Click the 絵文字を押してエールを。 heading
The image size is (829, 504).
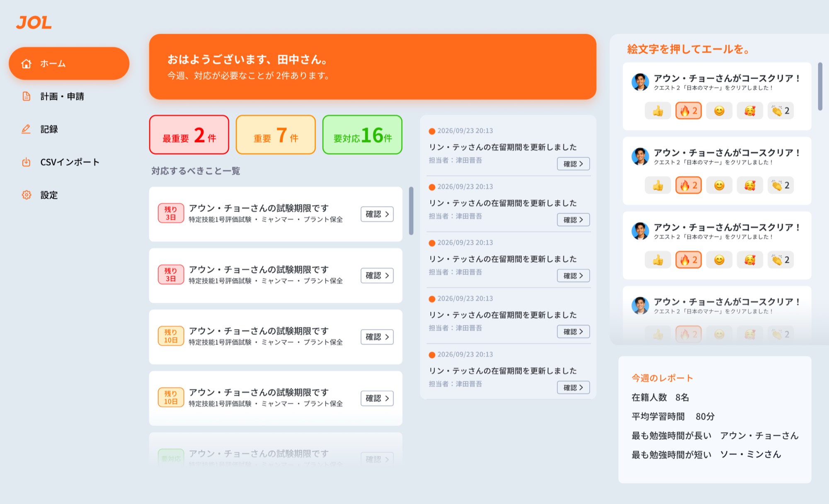coord(688,49)
